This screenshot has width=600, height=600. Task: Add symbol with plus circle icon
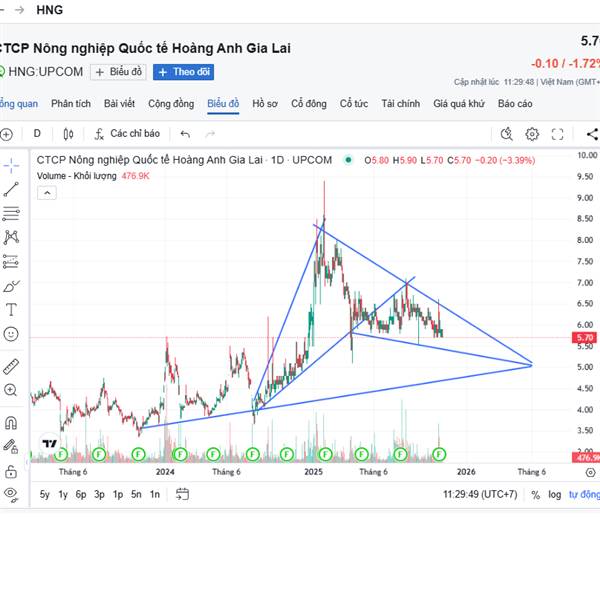(x=6, y=134)
